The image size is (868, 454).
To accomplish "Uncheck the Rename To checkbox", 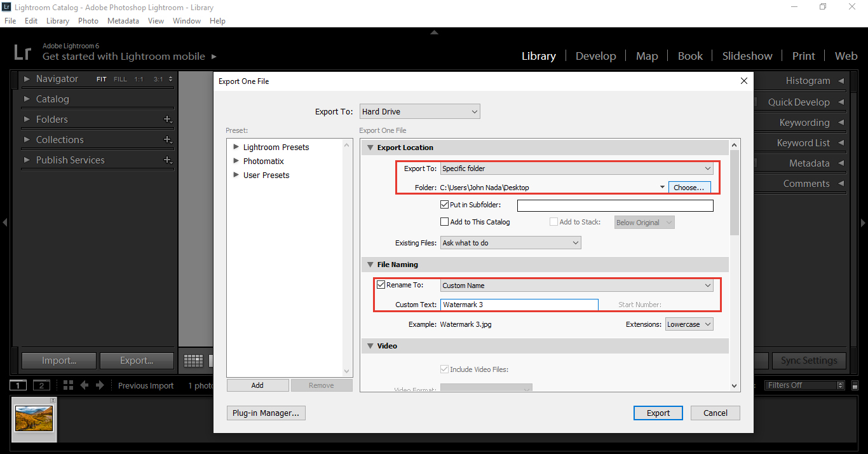I will [x=381, y=285].
